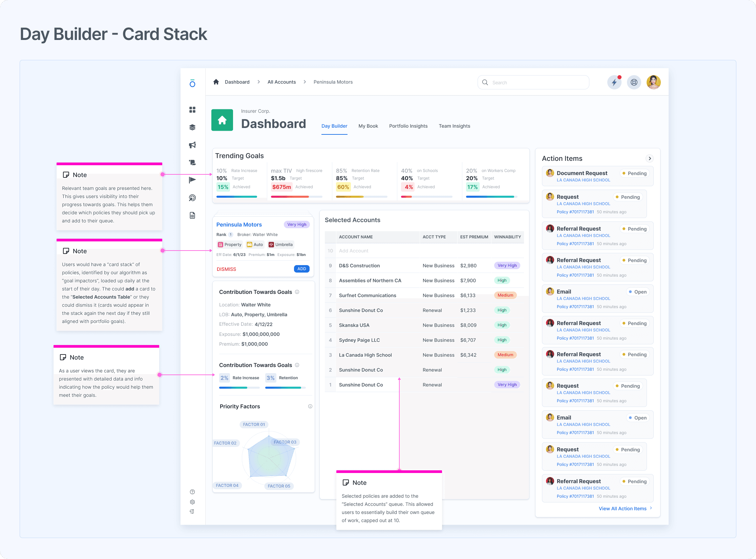Click the grid dashboard icon in sidebar
This screenshot has width=756, height=559.
tap(192, 110)
